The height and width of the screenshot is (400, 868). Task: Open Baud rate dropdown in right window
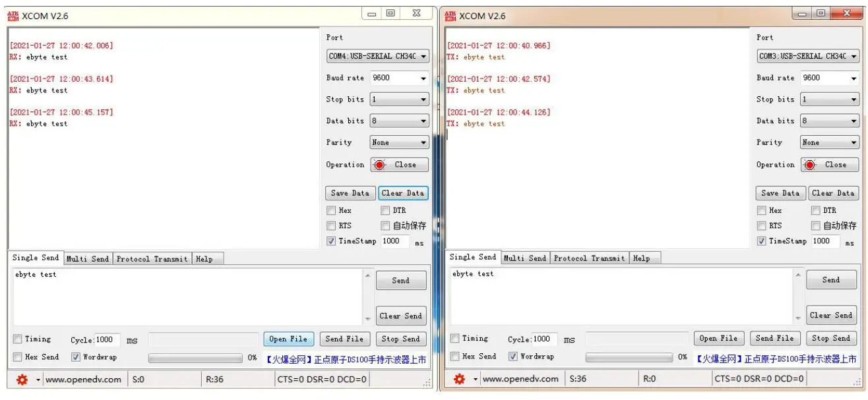pos(830,78)
